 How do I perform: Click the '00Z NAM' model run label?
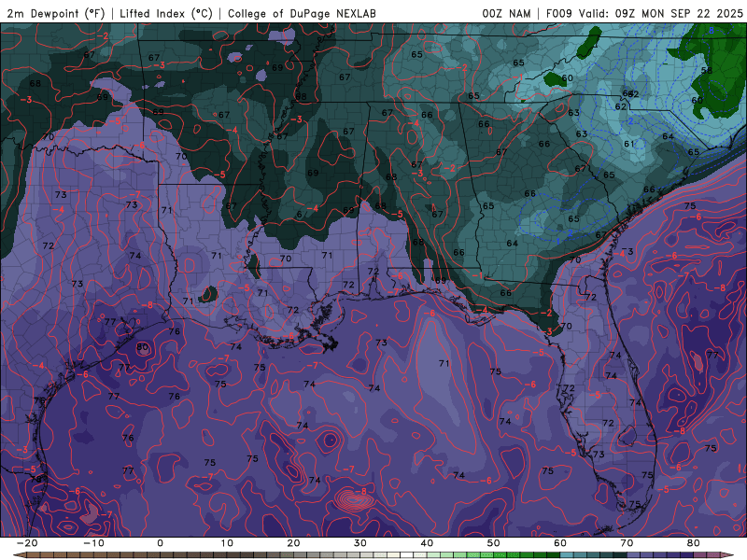506,13
